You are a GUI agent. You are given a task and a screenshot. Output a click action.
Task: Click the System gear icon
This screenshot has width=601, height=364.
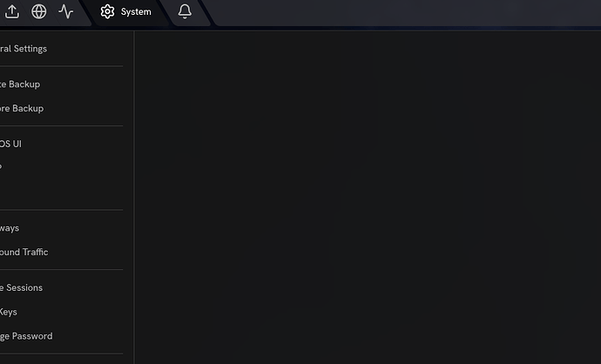[x=107, y=11]
